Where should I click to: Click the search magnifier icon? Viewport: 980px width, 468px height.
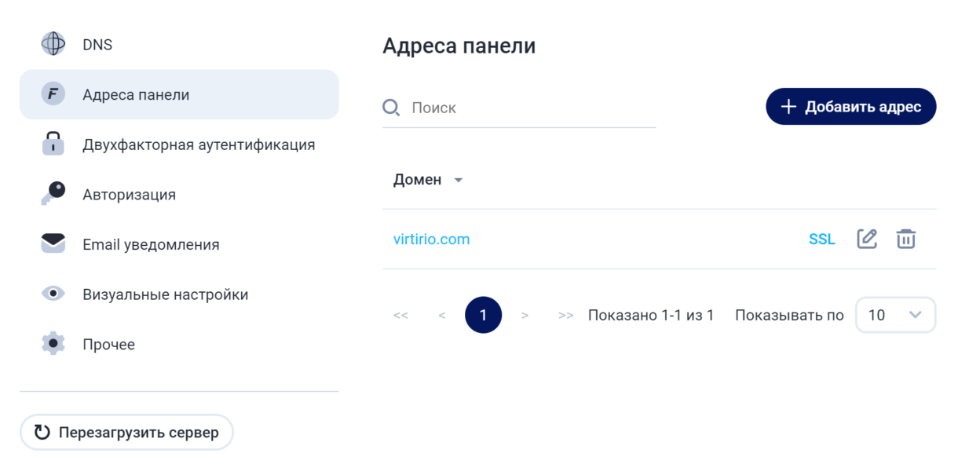coord(391,107)
